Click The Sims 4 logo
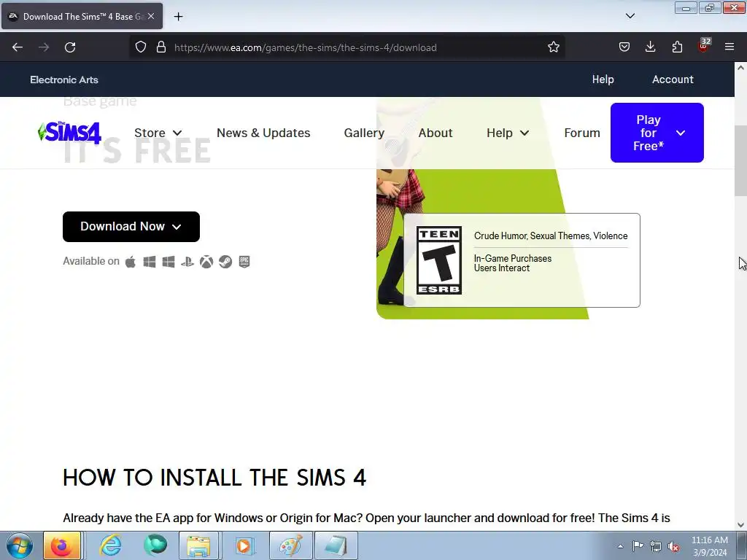 69,133
